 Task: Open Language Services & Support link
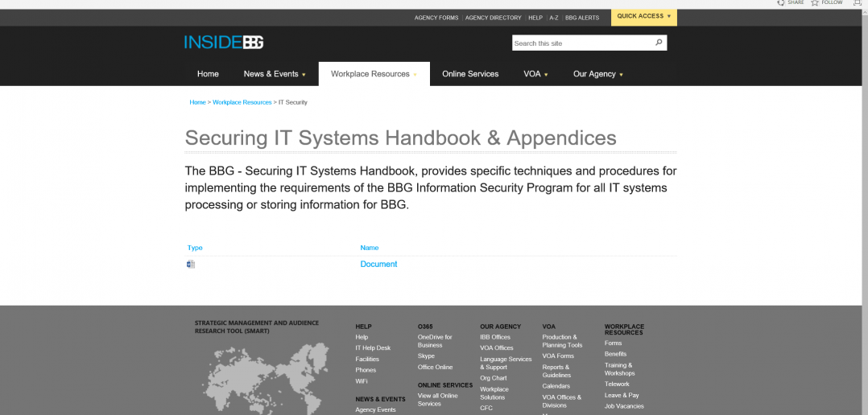tap(506, 363)
